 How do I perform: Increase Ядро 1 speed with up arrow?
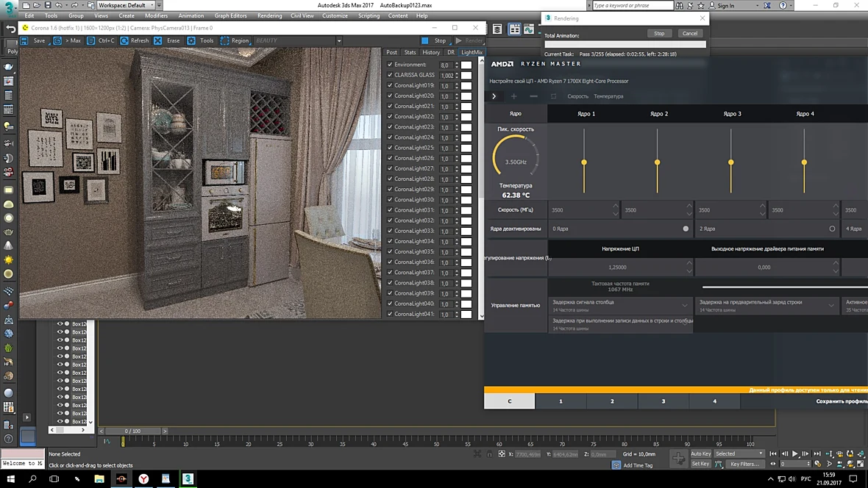616,207
